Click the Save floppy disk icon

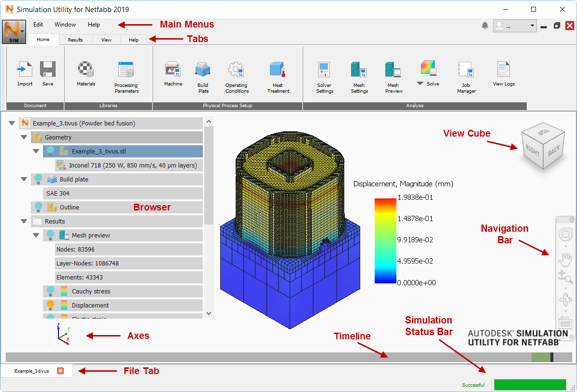click(x=48, y=69)
